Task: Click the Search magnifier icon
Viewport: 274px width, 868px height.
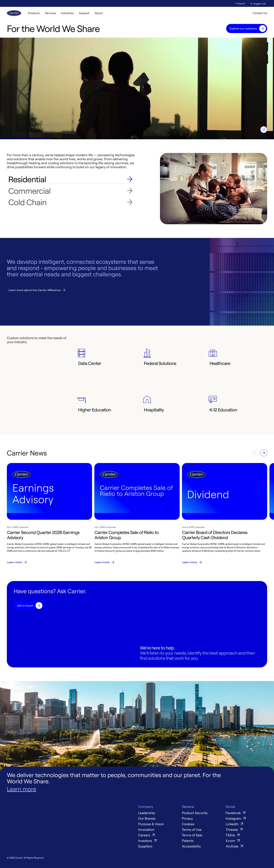Action: tap(236, 3)
